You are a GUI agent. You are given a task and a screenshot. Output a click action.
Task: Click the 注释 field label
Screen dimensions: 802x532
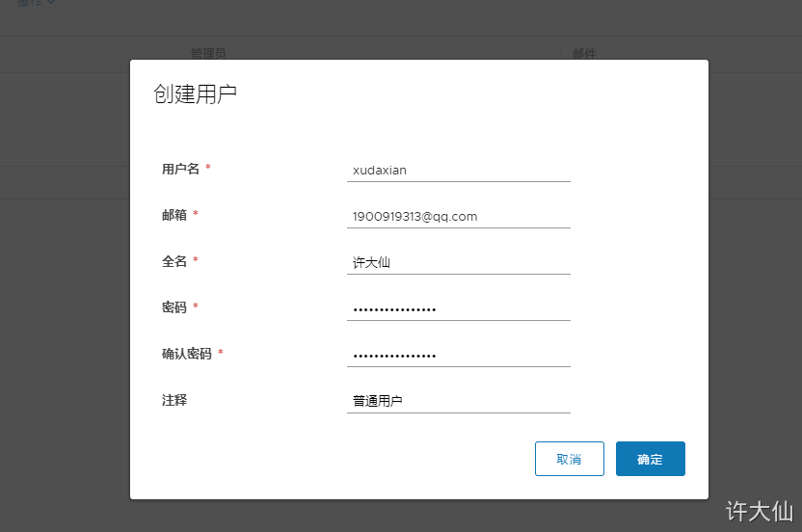(174, 400)
